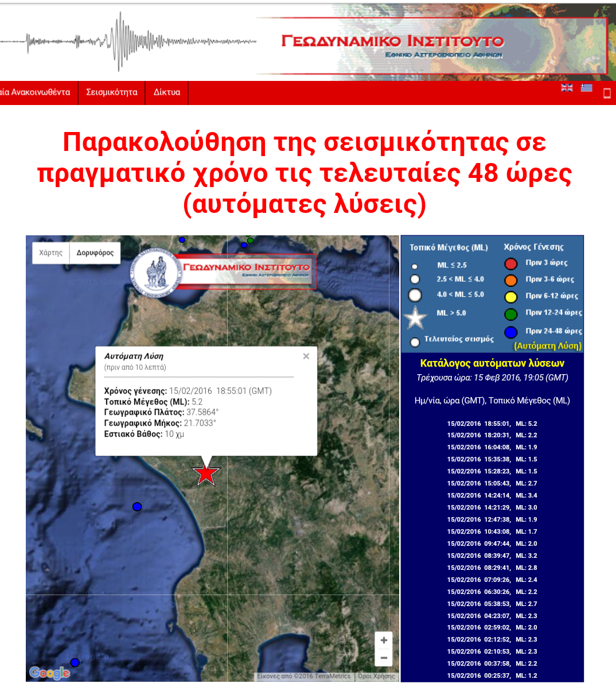Select the blue marker near the Google logo
The height and width of the screenshot is (699, 616).
coord(75,662)
